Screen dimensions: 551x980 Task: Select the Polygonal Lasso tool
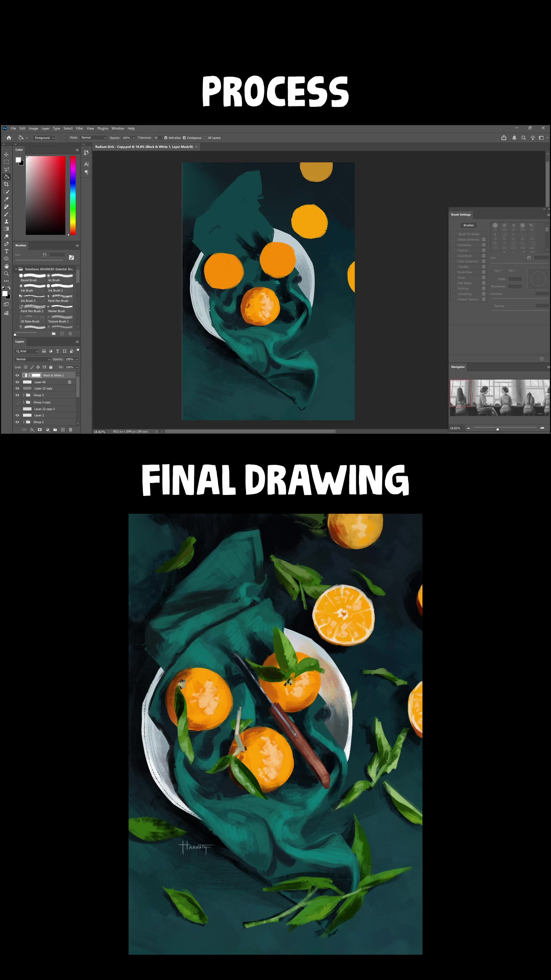pyautogui.click(x=6, y=169)
